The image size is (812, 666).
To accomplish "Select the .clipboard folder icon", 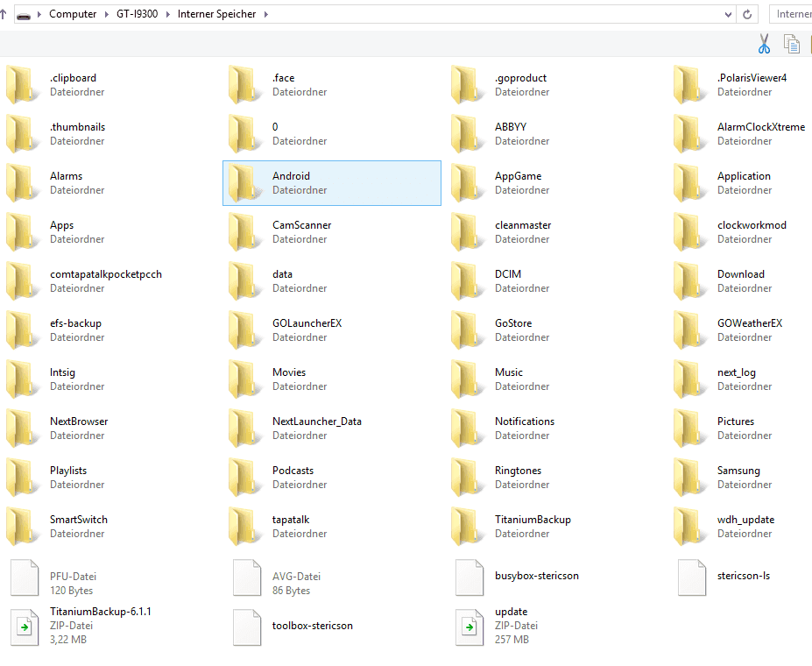I will point(22,85).
